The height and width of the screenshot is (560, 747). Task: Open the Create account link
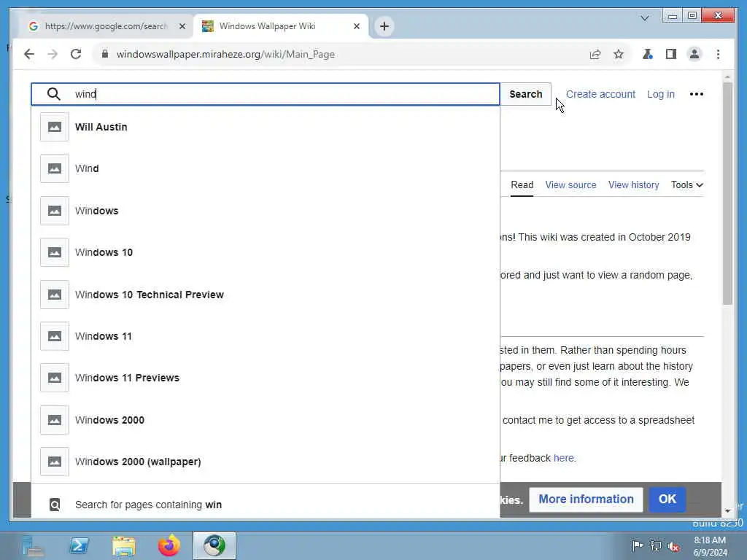coord(600,94)
